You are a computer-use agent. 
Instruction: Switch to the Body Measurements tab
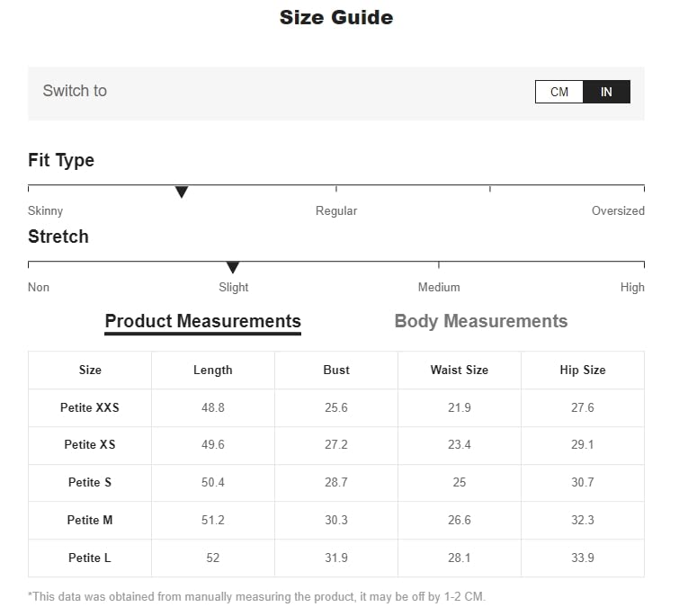(481, 321)
